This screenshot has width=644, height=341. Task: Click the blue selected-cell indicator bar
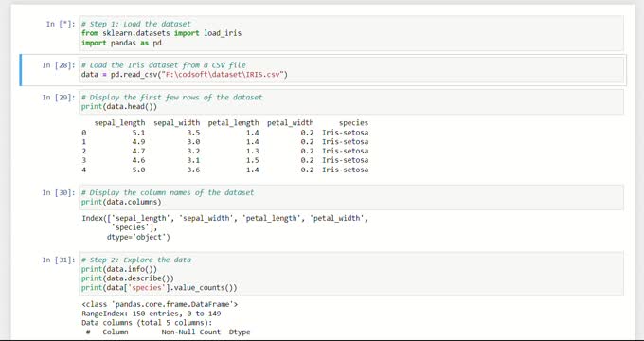point(21,70)
